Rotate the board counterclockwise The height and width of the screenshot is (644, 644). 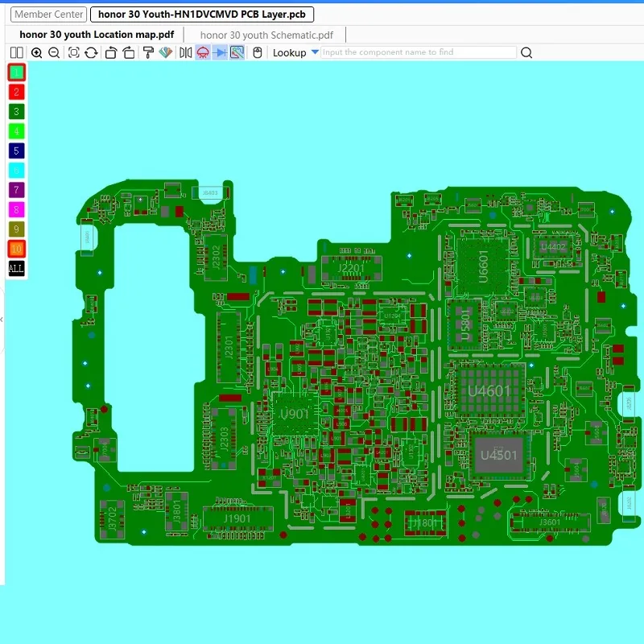tap(110, 52)
